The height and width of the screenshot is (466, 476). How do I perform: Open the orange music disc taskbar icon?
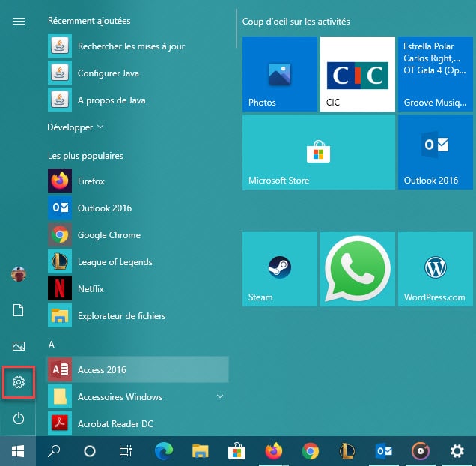coord(421,451)
